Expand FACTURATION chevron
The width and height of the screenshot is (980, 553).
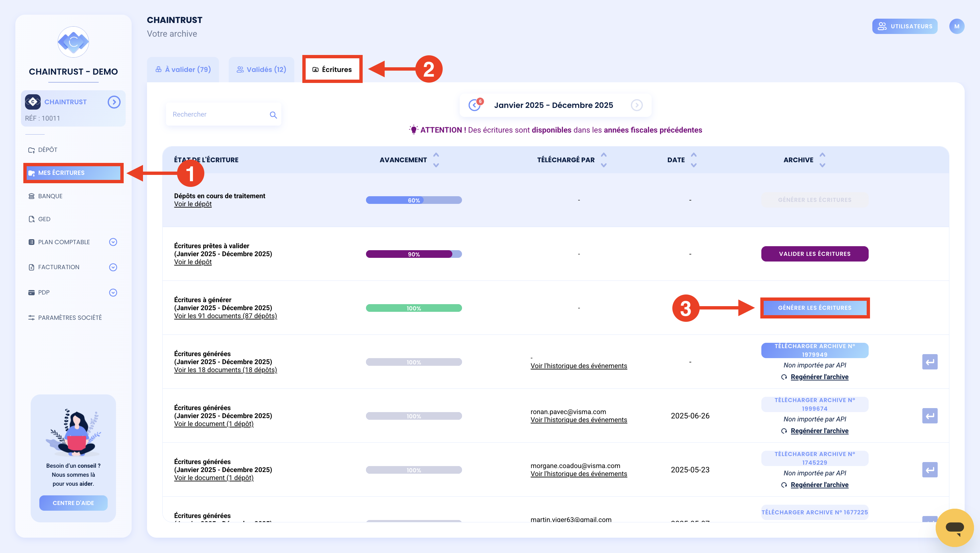click(x=113, y=268)
